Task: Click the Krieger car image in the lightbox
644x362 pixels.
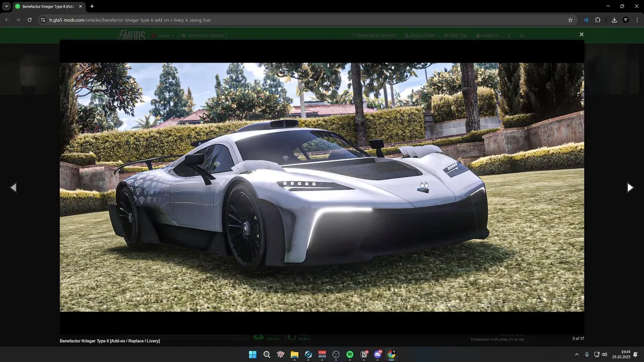Action: tap(322, 187)
